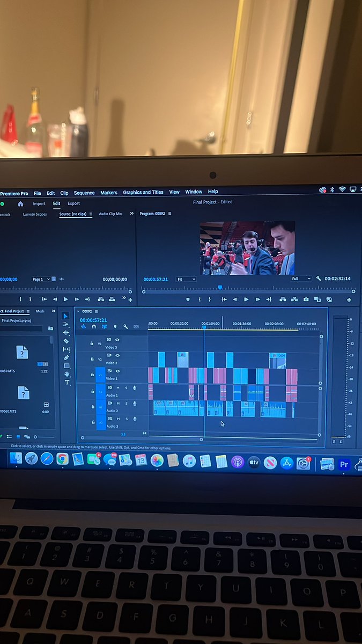Toggle timeline Snap magnet icon
362x644 pixels.
(x=94, y=326)
